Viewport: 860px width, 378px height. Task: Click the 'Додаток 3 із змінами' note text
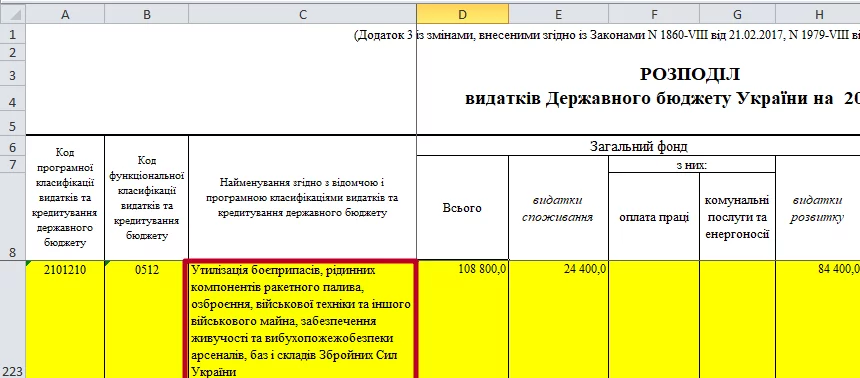[x=416, y=35]
